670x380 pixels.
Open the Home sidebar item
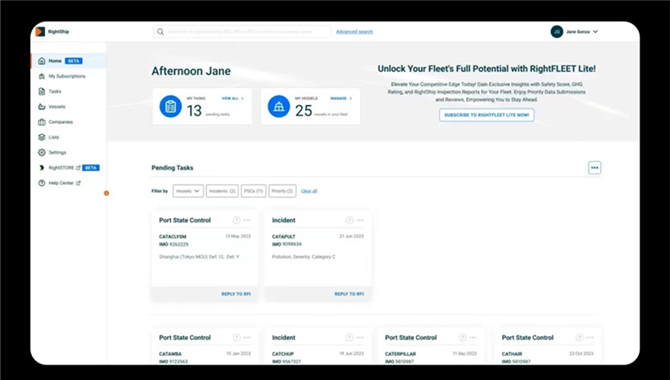coord(69,61)
